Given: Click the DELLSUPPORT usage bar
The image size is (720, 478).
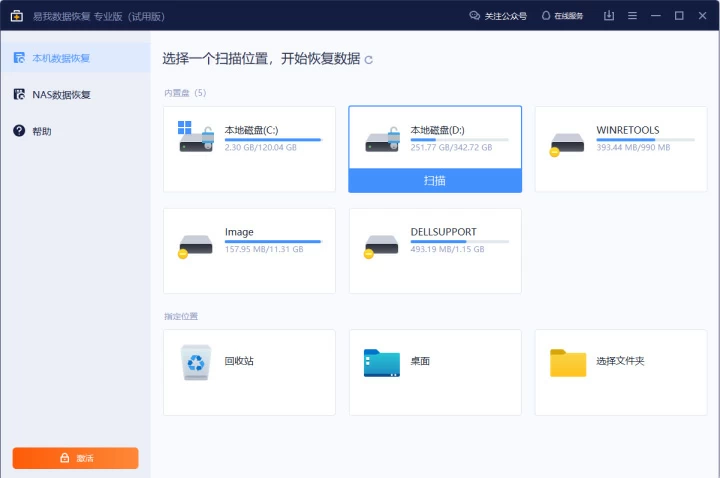Looking at the screenshot, I should click(459, 242).
